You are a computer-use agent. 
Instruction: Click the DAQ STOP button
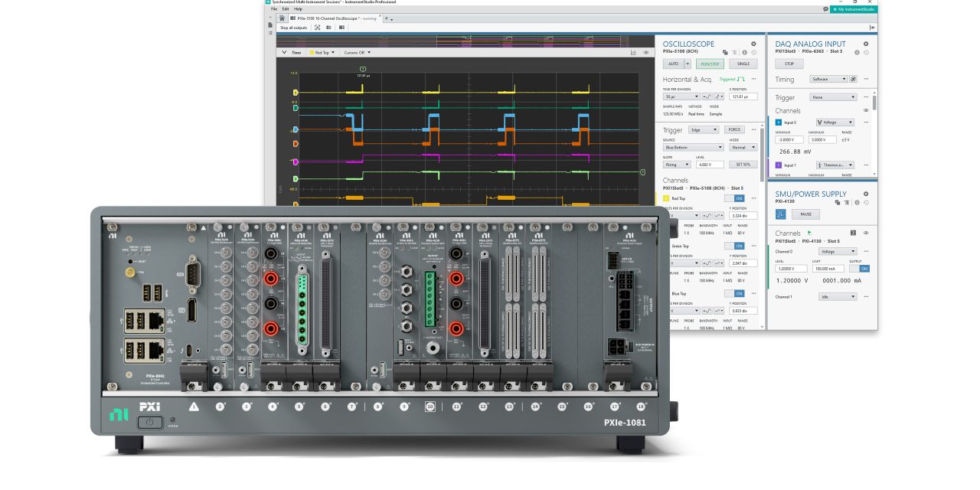click(789, 64)
